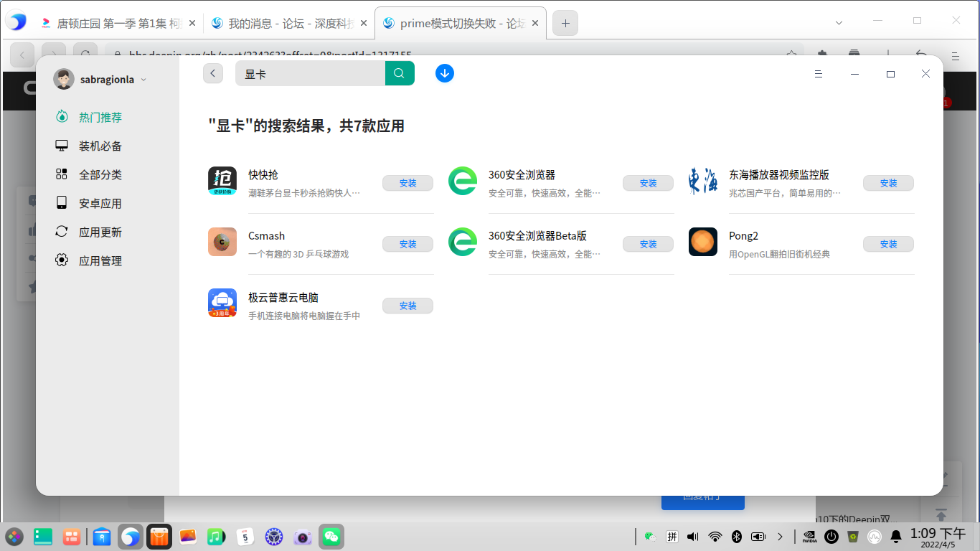Open the Wi-Fi network tray icon

(715, 537)
